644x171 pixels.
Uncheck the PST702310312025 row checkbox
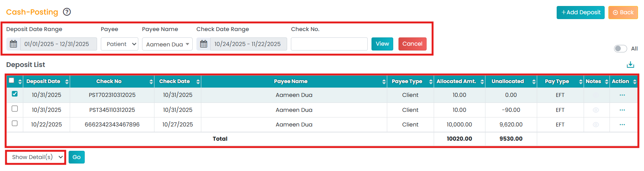pos(15,94)
